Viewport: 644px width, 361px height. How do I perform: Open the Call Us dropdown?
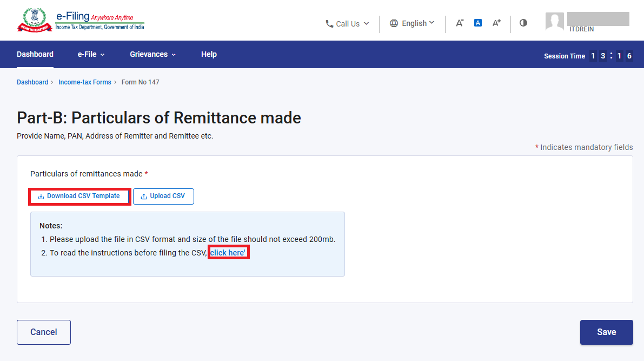pos(348,24)
